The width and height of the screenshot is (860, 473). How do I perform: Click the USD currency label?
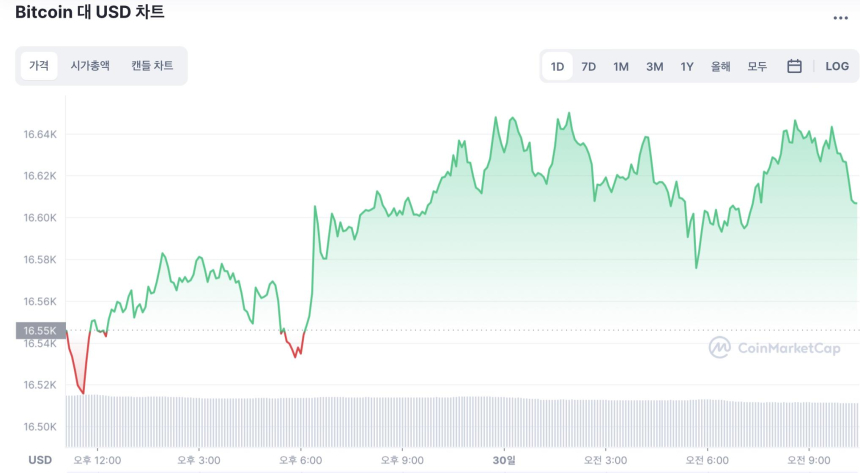click(x=40, y=460)
